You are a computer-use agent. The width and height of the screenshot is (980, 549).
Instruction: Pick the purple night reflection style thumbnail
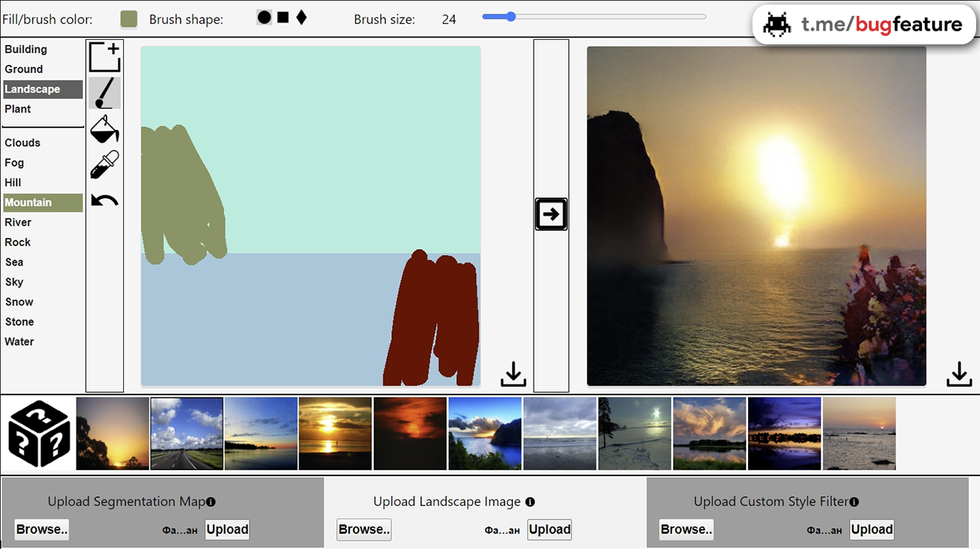(x=785, y=433)
